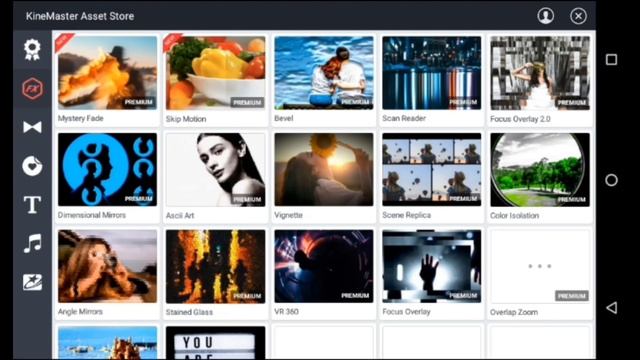Open the Color Isolation effect thumbnail
This screenshot has height=360, width=640.
(x=540, y=169)
